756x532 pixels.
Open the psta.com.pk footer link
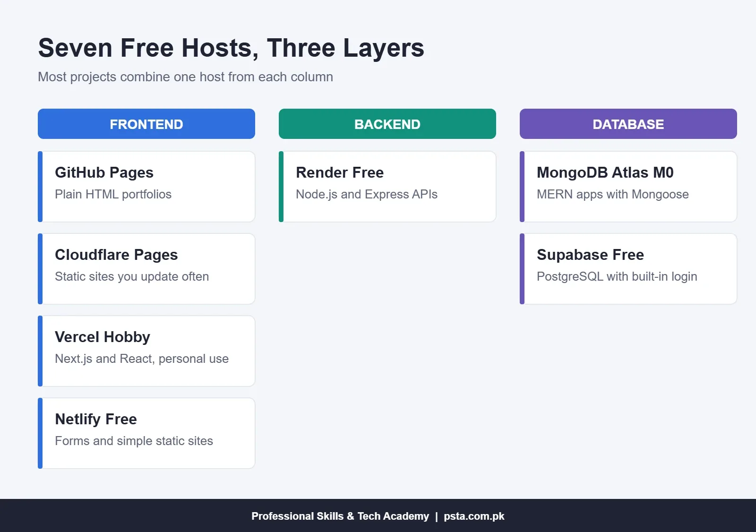[474, 516]
